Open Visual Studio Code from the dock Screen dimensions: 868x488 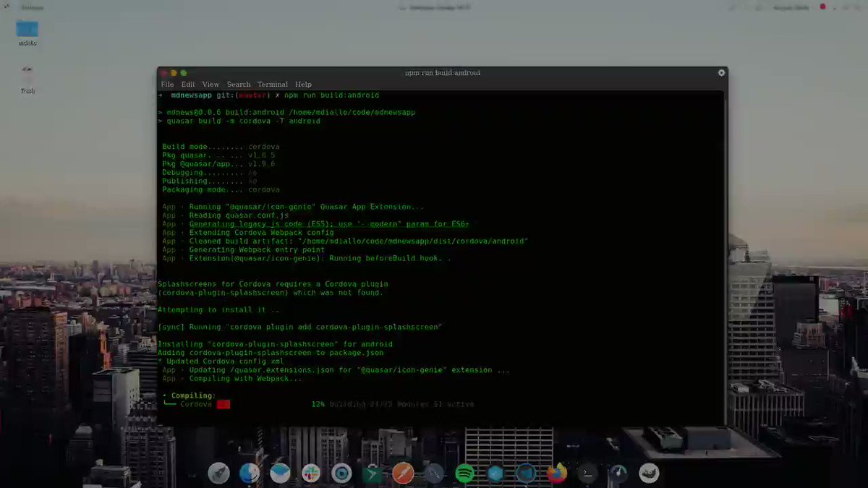pos(526,474)
